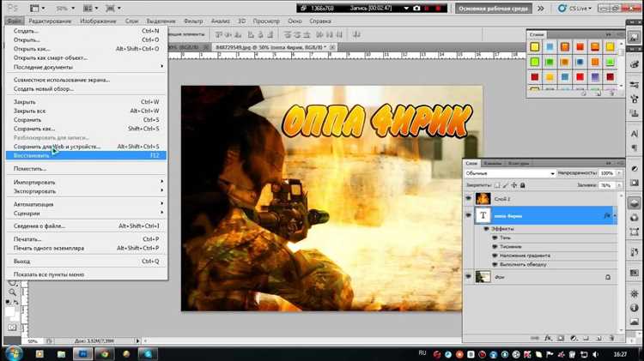Expand the Автоматизация submenu
Image resolution: width=644 pixels, height=361 pixels.
tap(86, 204)
